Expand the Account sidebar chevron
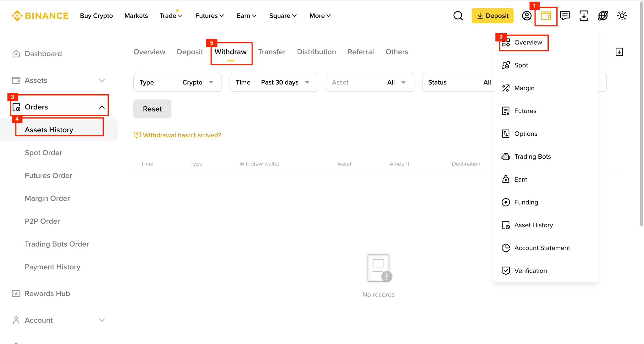 [x=102, y=320]
